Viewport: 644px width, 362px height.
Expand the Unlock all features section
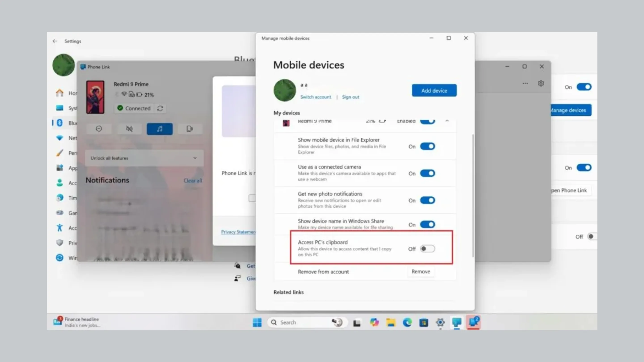(195, 158)
